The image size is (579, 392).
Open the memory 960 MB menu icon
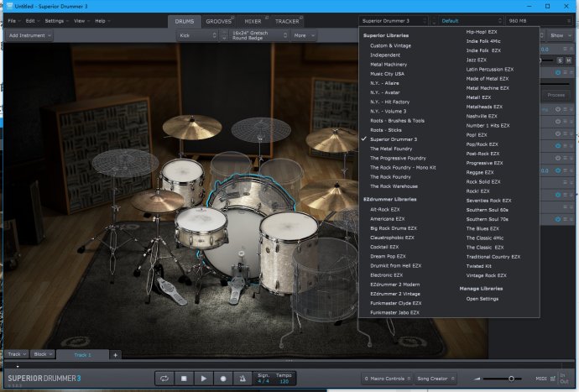pos(569,21)
